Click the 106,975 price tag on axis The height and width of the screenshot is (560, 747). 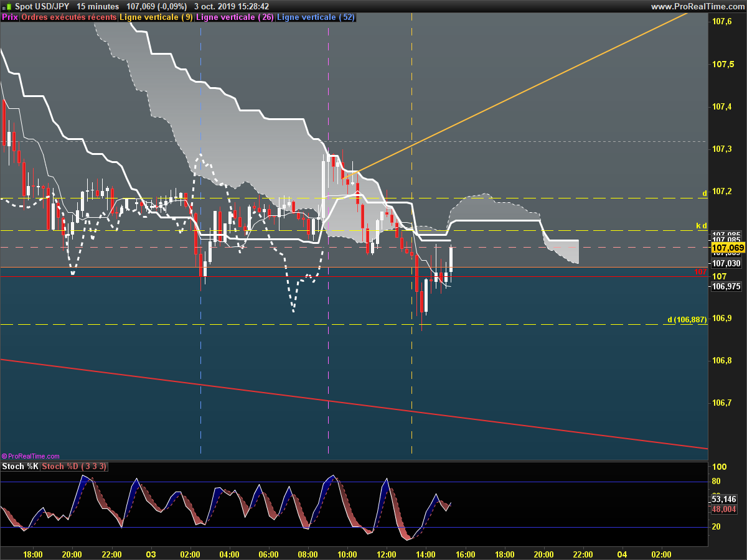(x=726, y=286)
